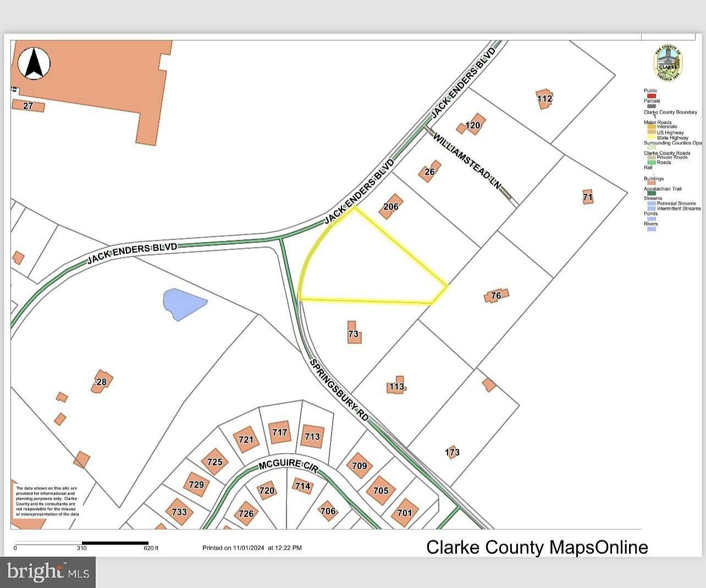The height and width of the screenshot is (588, 706).
Task: Click building footprint numbered 73
Action: (354, 333)
